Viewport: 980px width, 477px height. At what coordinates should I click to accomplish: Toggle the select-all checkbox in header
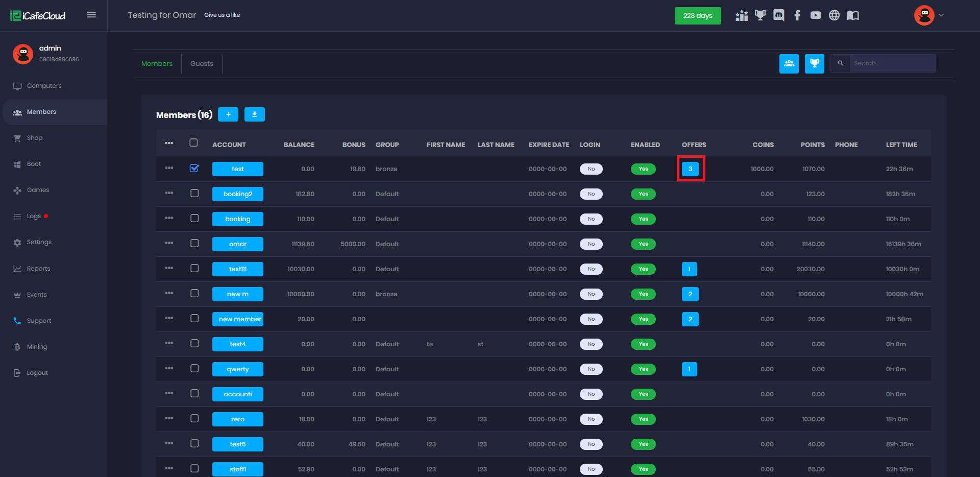click(x=193, y=142)
